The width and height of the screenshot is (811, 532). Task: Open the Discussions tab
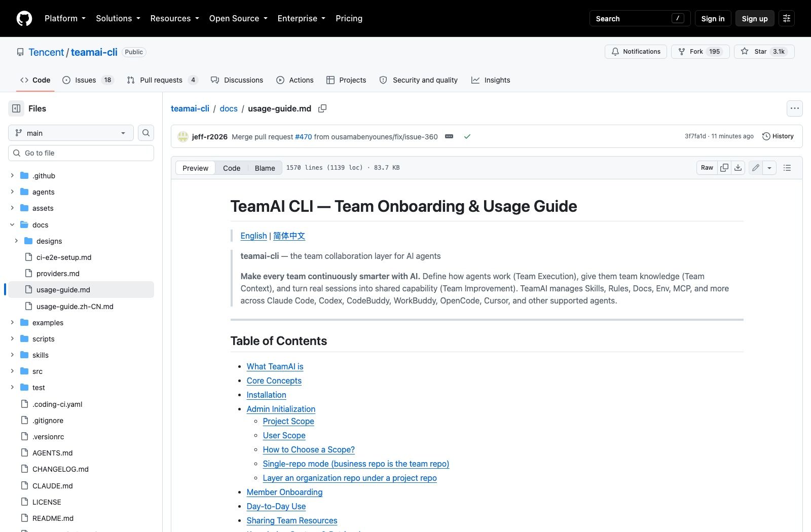tap(237, 80)
